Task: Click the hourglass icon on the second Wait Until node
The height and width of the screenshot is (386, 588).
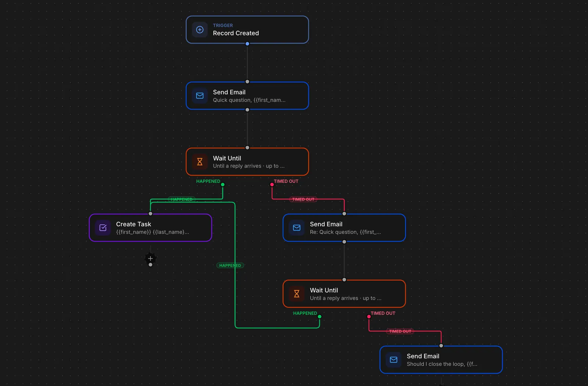Action: coord(297,294)
